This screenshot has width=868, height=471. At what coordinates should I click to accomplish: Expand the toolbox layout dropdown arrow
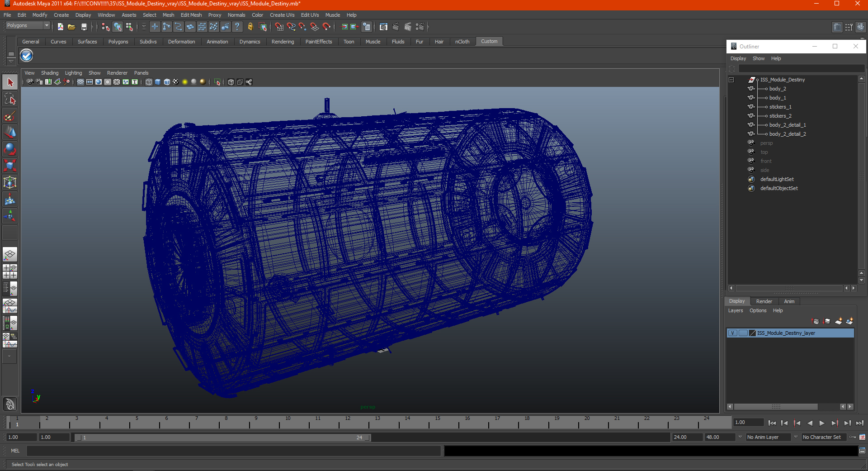pos(9,356)
